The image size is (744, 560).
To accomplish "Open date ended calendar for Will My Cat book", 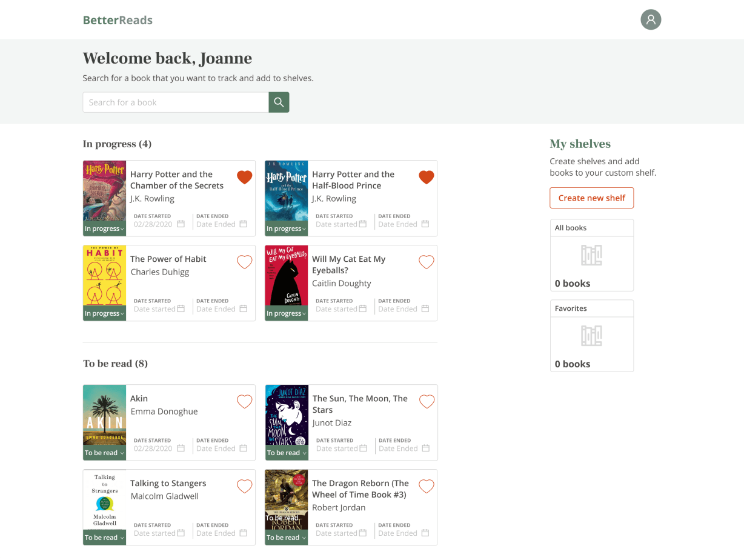I will click(x=425, y=309).
